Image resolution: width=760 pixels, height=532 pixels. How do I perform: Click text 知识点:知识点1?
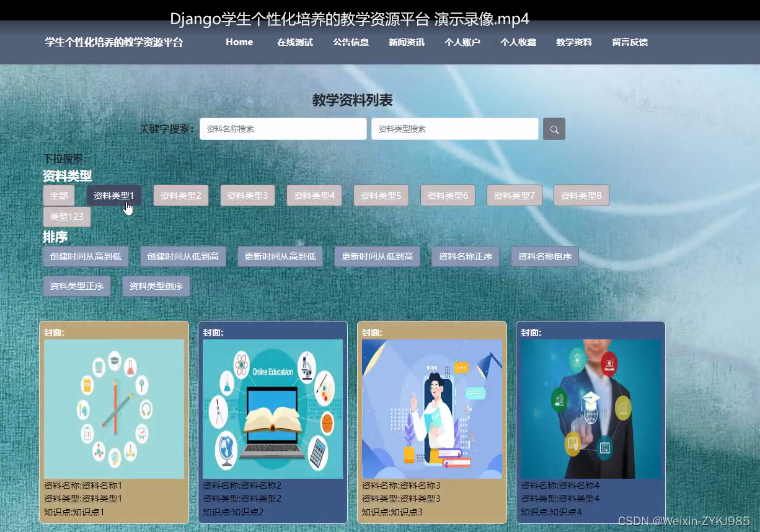74,512
